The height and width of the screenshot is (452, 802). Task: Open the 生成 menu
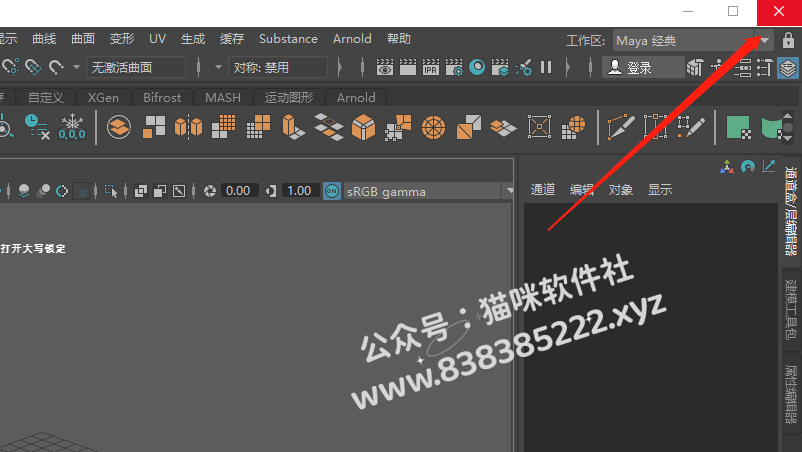click(193, 39)
